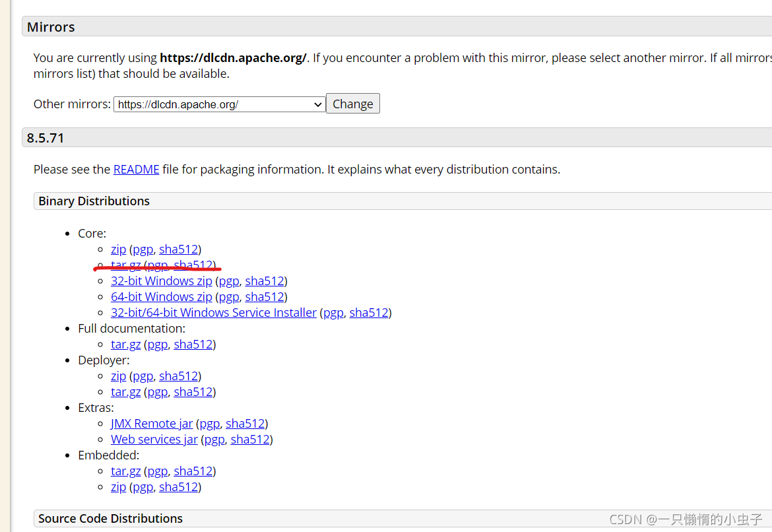Image resolution: width=772 pixels, height=532 pixels.
Task: Open sha512 for Deployer tar.gz
Action: (x=193, y=391)
